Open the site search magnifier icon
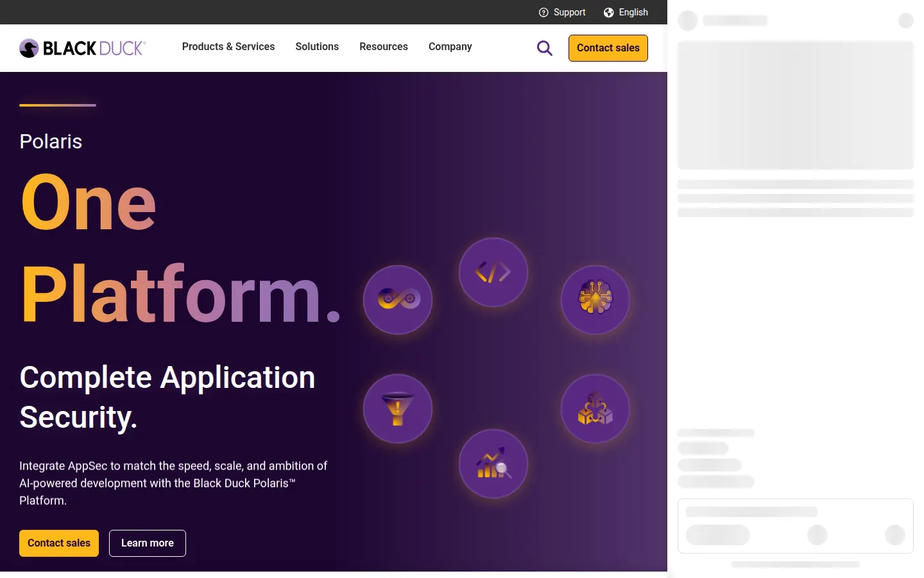 pos(545,48)
